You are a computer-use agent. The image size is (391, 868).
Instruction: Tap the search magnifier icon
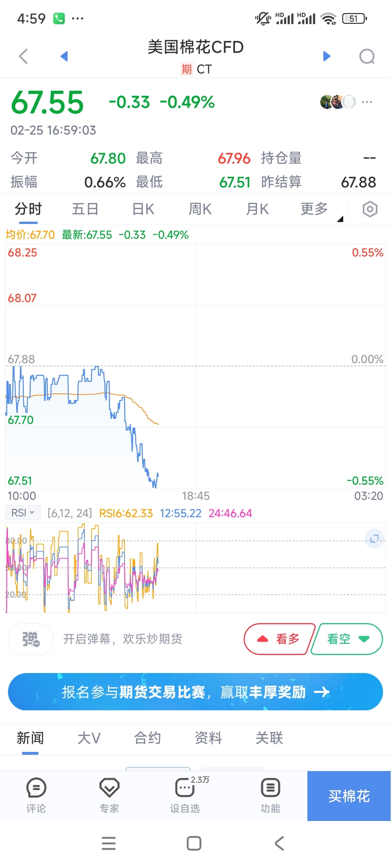point(367,56)
